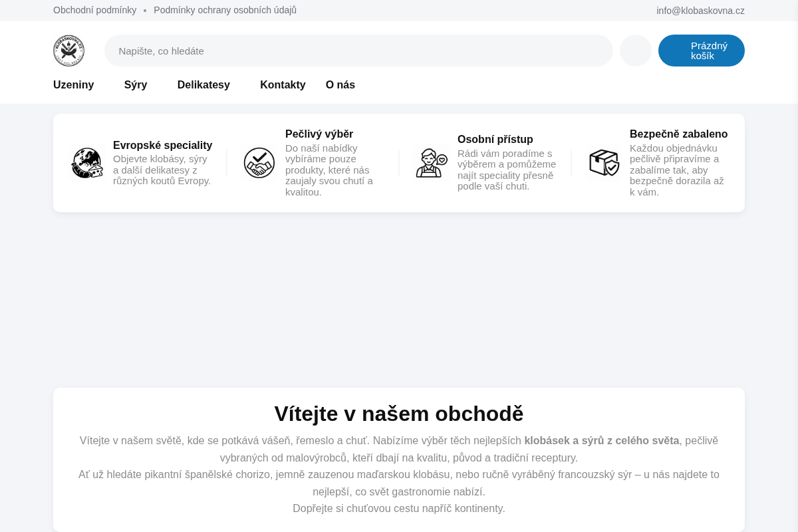Screen dimensions: 798x532
Task: Open the Sýry menu category
Action: (x=136, y=85)
